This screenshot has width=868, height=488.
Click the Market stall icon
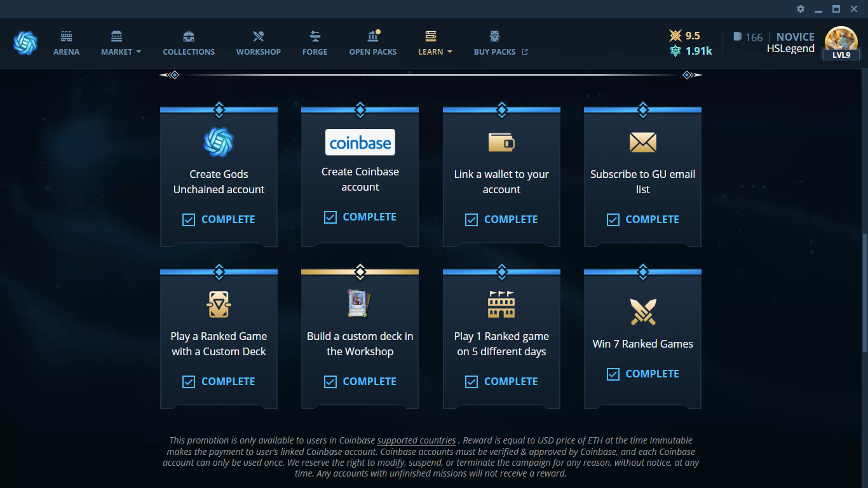point(116,36)
